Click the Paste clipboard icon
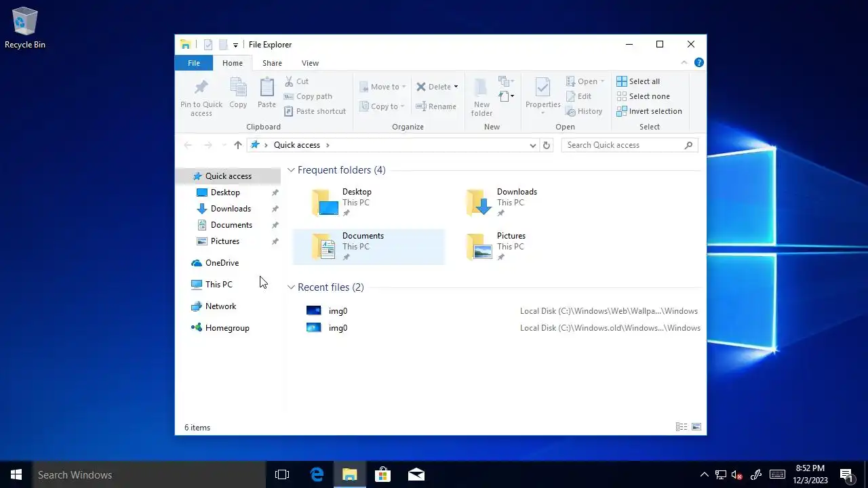This screenshot has height=488, width=868. pyautogui.click(x=267, y=87)
